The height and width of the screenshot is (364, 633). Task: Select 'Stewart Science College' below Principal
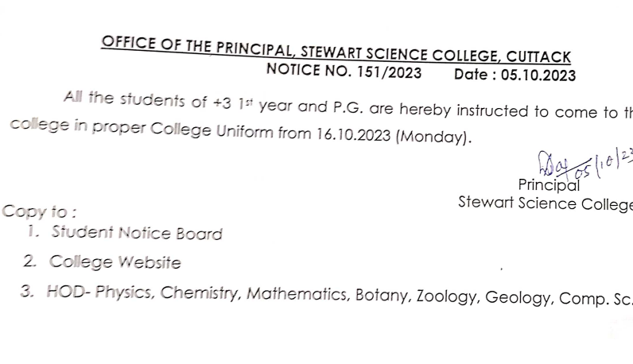(545, 203)
